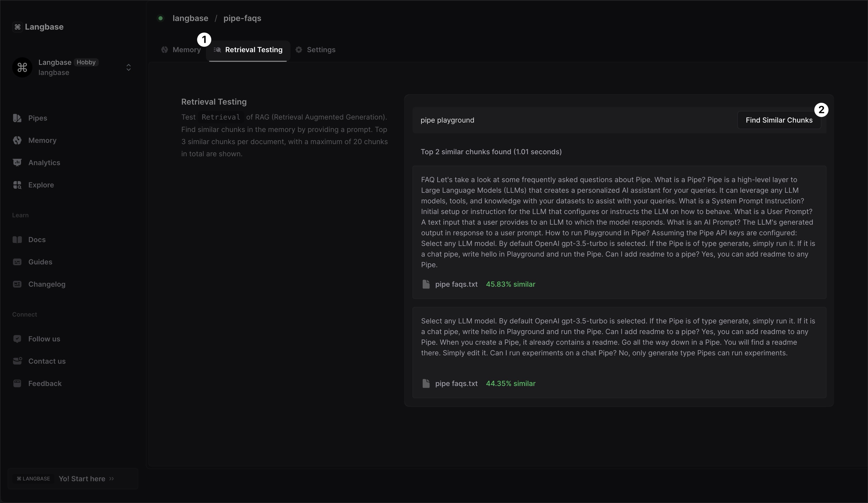Click the Follow us icon
Viewport: 868px width, 503px height.
click(x=17, y=339)
